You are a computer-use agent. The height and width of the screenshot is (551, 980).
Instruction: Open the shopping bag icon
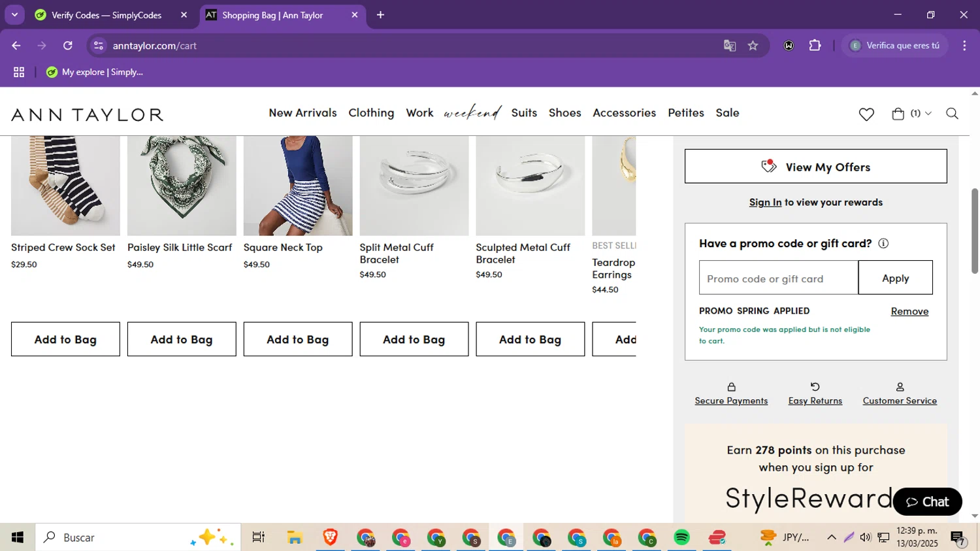(898, 114)
